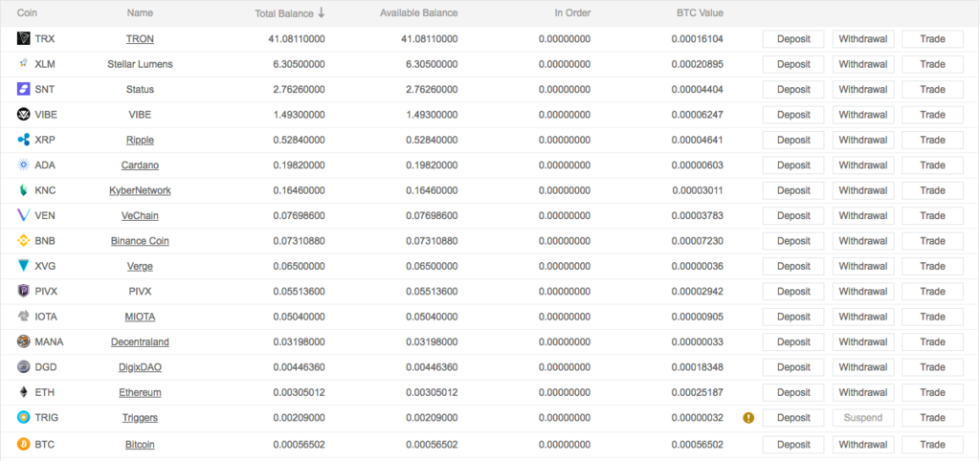The height and width of the screenshot is (461, 980).
Task: Click the VEN coin logo icon
Action: [24, 215]
